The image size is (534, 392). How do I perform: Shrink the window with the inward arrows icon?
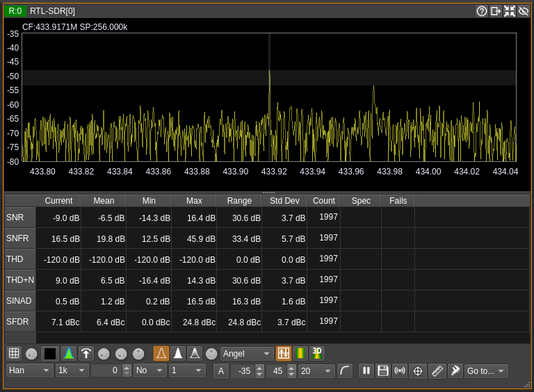(510, 11)
